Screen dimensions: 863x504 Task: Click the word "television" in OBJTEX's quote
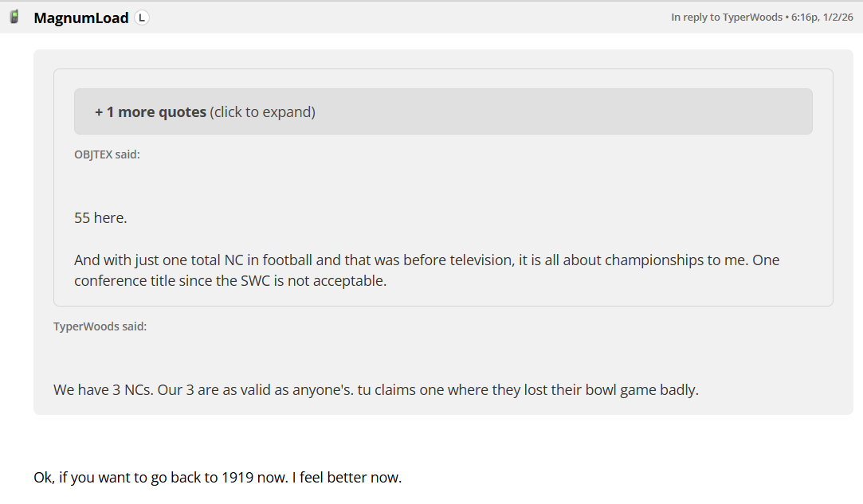click(x=476, y=260)
